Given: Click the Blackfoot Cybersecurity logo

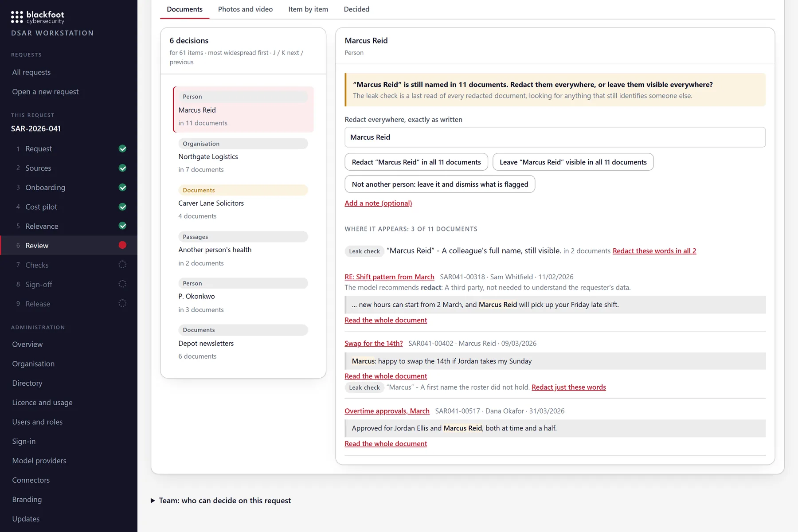Looking at the screenshot, I should coord(38,17).
